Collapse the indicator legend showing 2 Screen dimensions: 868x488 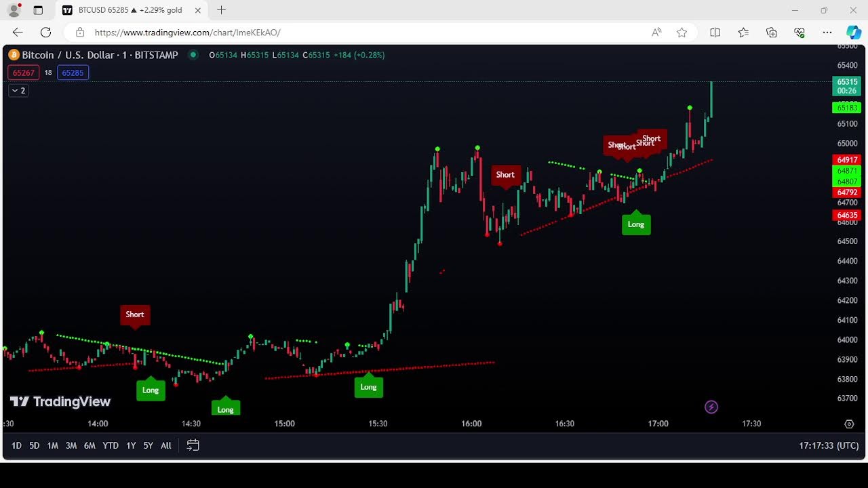18,91
